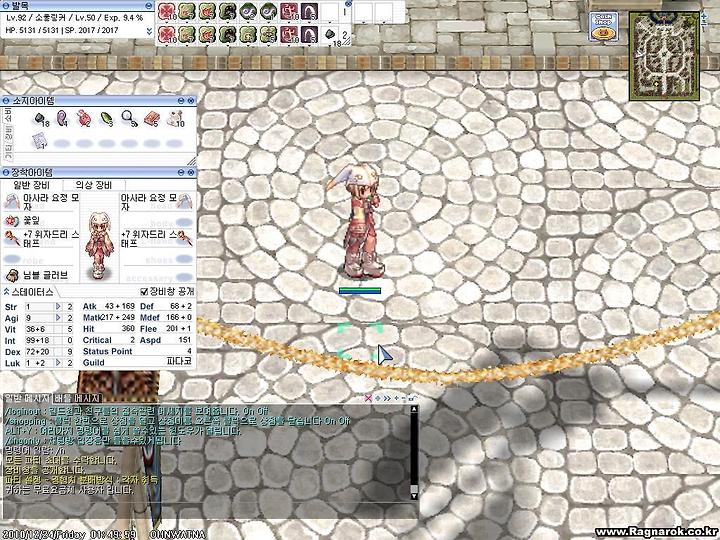Click the basic info window title icon
720x540 pixels.
tap(6, 6)
